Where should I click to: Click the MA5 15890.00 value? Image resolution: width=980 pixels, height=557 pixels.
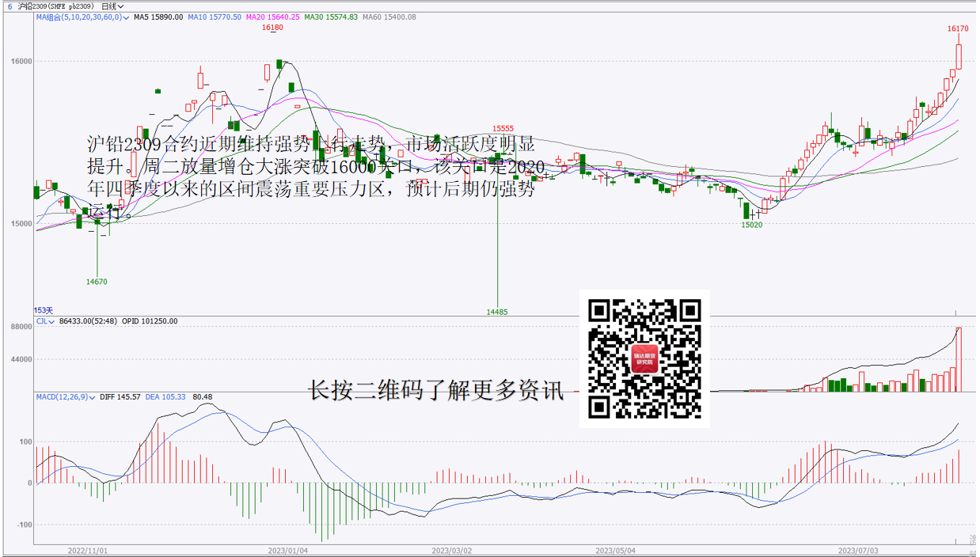click(158, 17)
